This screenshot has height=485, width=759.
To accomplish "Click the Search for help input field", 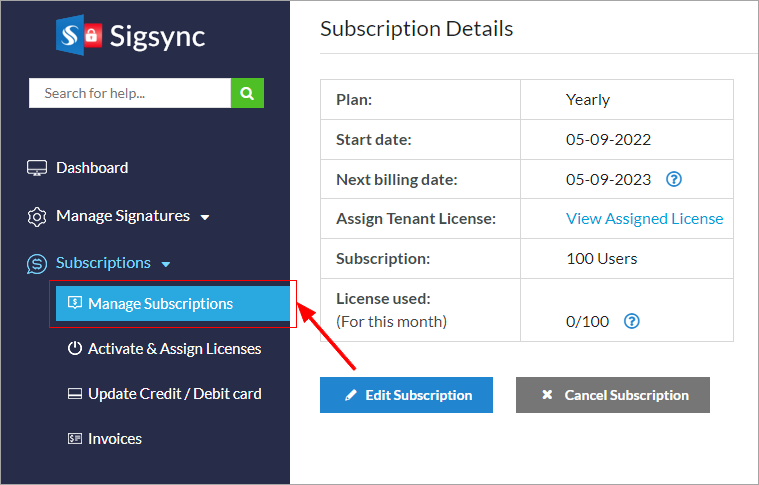I will coord(130,93).
